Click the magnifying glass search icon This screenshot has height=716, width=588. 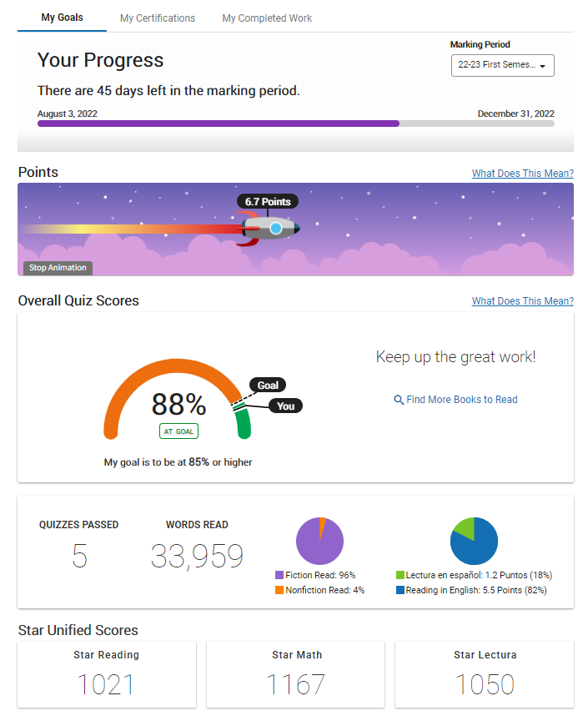[x=399, y=400]
